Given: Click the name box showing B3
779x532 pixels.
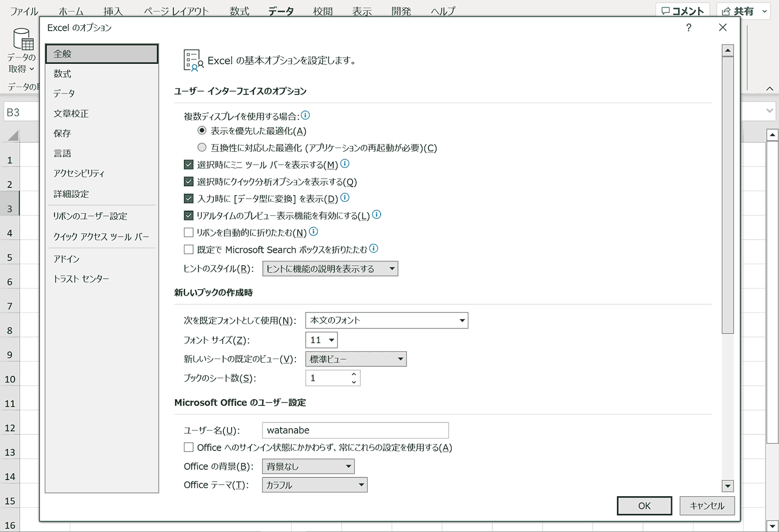Looking at the screenshot, I should pos(21,112).
